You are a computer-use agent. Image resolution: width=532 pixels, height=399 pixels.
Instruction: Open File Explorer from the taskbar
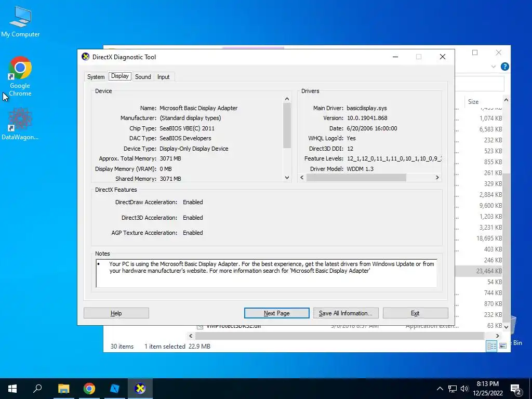(63, 389)
